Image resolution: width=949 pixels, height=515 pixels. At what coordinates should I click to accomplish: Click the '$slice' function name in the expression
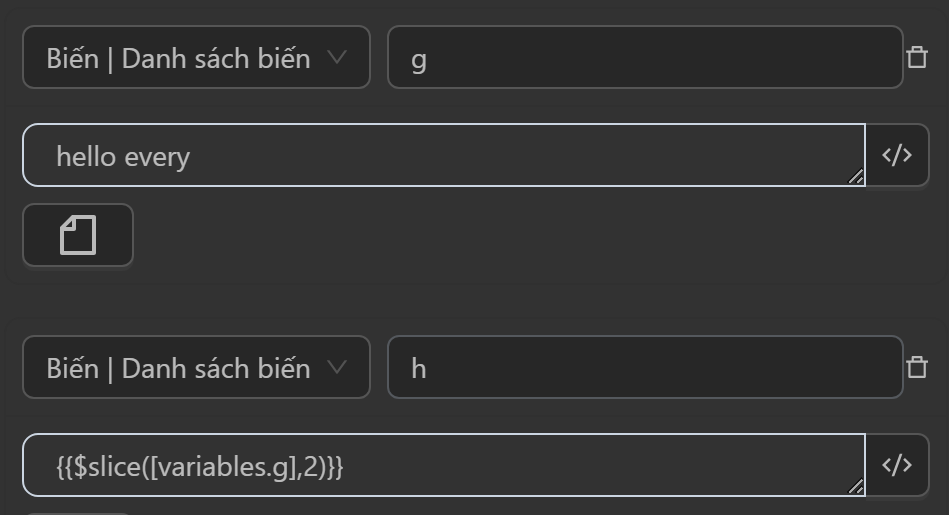[108, 466]
